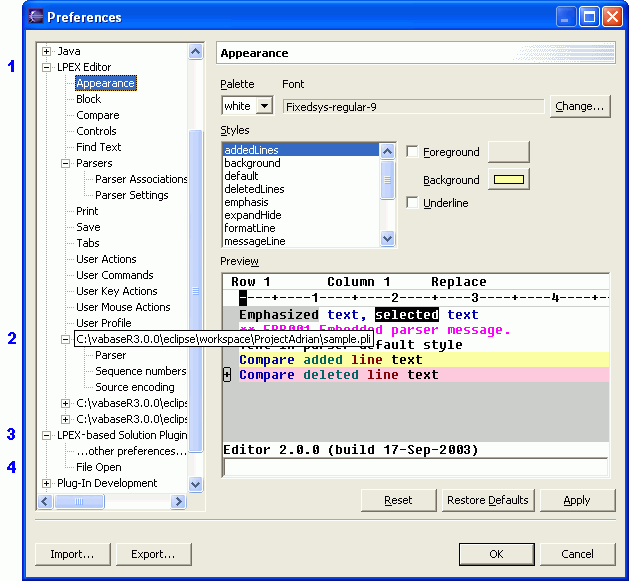Expand the Plug-In Development node

click(46, 483)
